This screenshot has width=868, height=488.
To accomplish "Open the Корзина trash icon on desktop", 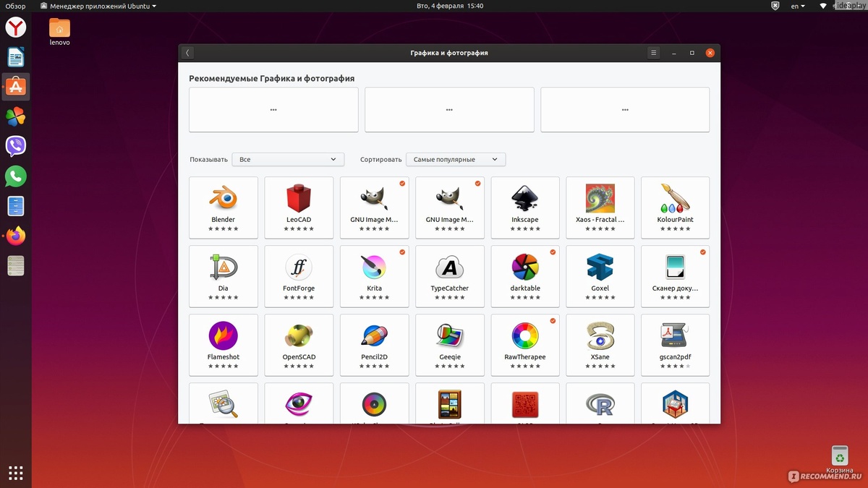I will [840, 460].
